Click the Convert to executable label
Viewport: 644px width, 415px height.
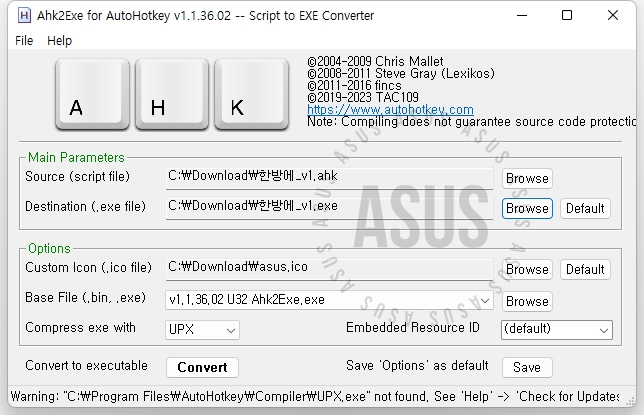[86, 366]
